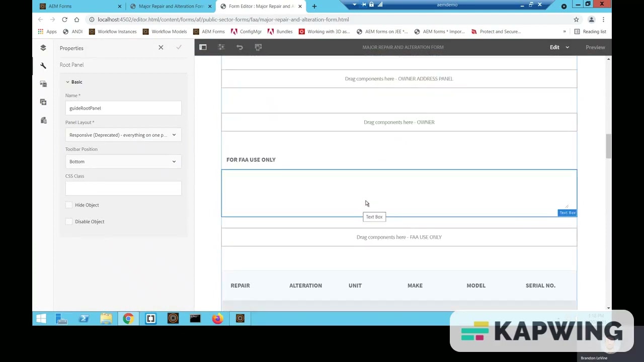
Task: Open the Toolbar Position dropdown
Action: pyautogui.click(x=123, y=161)
